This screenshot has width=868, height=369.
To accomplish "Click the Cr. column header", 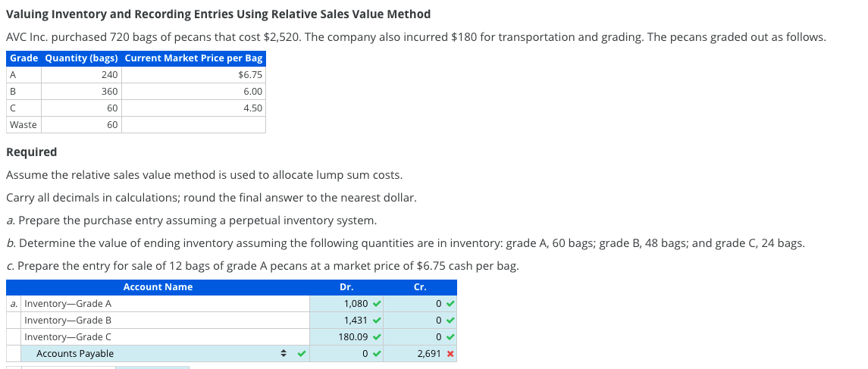I will point(420,287).
